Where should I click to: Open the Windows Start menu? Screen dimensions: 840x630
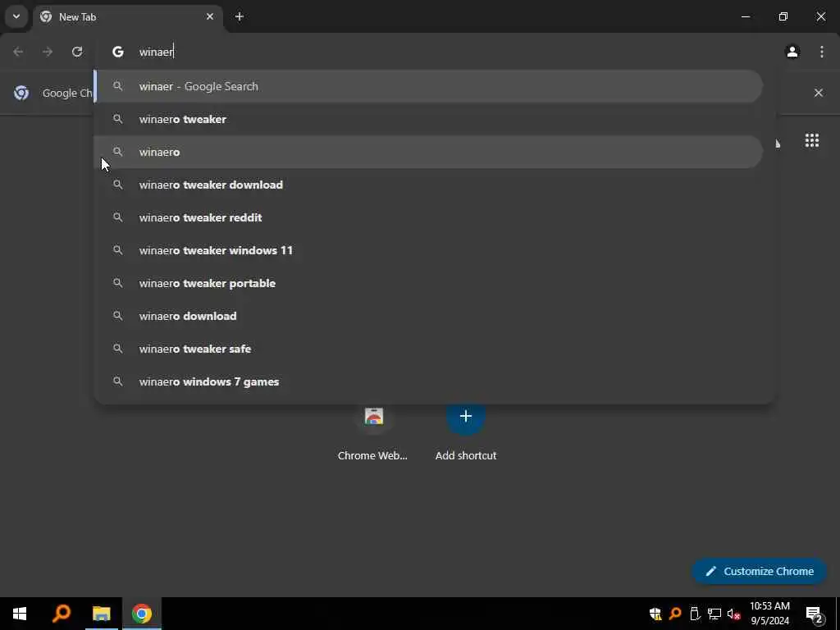pos(20,614)
